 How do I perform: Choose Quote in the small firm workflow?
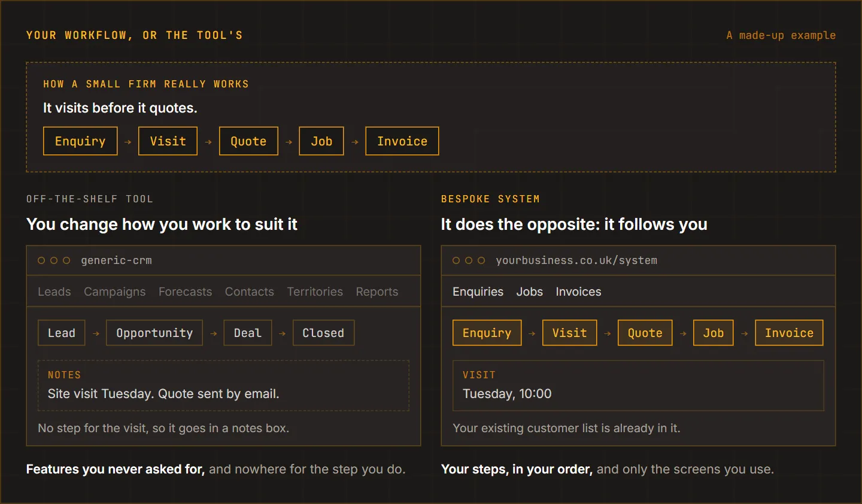pos(248,141)
